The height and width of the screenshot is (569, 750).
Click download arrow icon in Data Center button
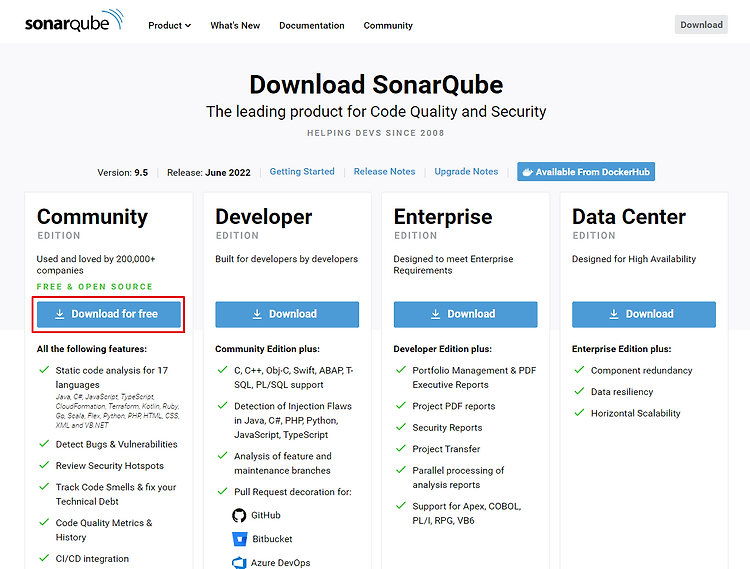click(x=614, y=314)
